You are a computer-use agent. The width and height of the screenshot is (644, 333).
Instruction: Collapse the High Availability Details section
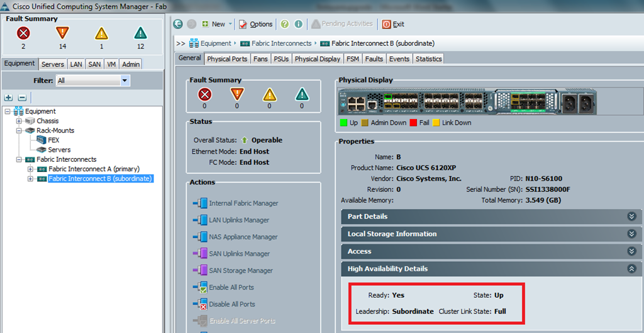492,268
